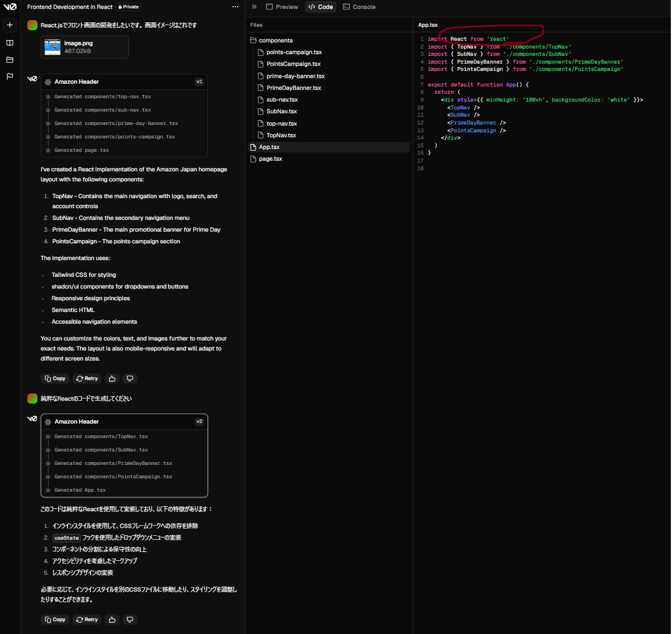This screenshot has height=634, width=672.
Task: Open the image.png attachment thumbnail
Action: tap(52, 47)
